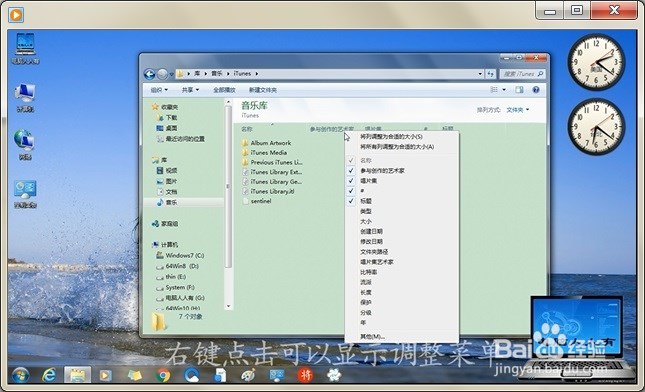Select the iTunes Media folder
Screen dimensions: 645x392
coord(264,153)
